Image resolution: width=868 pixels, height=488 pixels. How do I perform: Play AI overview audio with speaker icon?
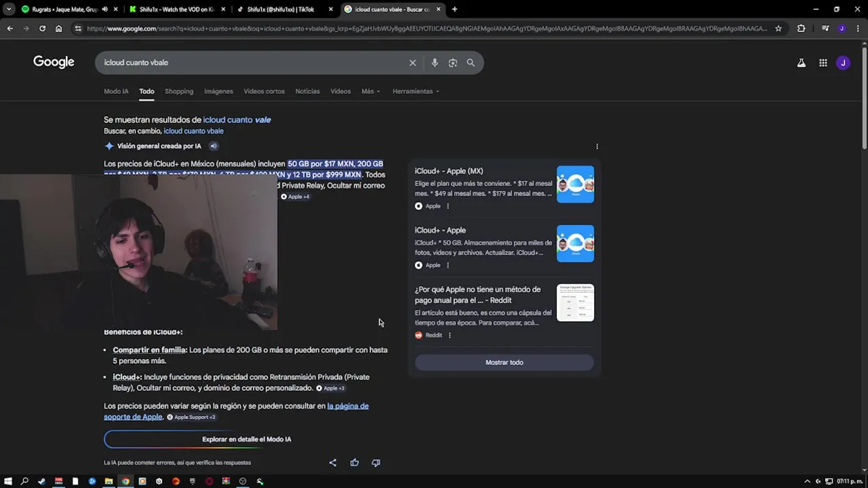pos(214,146)
